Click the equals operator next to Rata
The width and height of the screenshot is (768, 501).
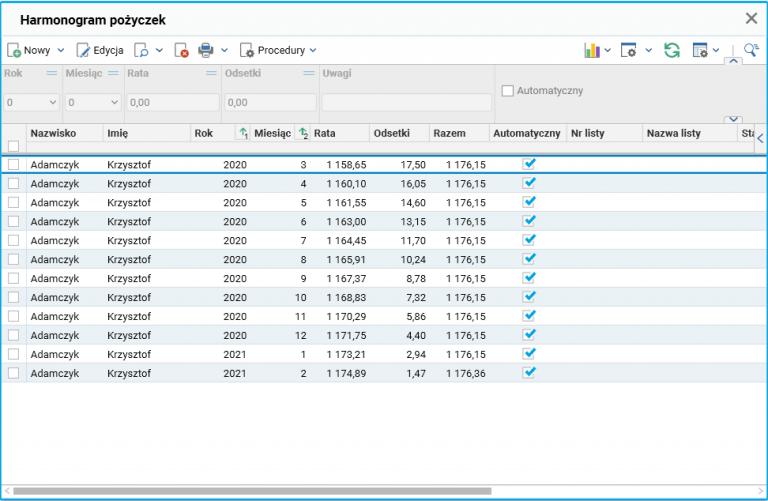click(211, 73)
